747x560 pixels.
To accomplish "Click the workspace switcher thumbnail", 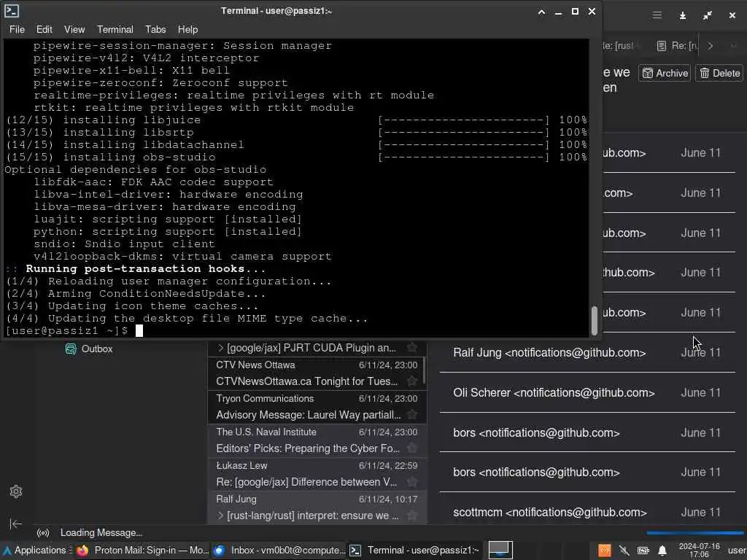I will 500,550.
